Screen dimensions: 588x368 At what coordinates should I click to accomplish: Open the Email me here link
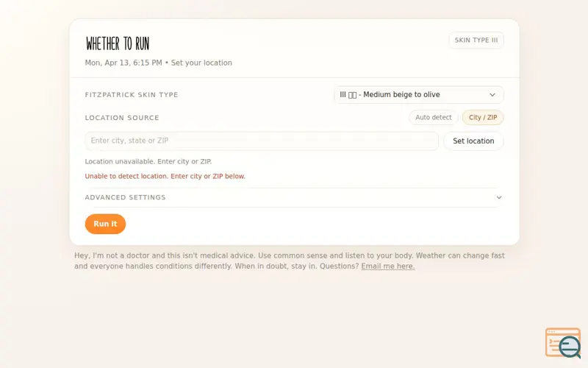(x=388, y=266)
